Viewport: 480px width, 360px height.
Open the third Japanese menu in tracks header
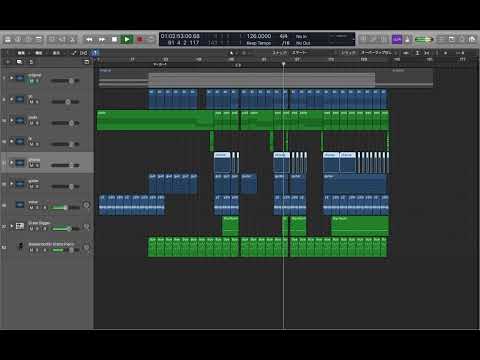57,53
